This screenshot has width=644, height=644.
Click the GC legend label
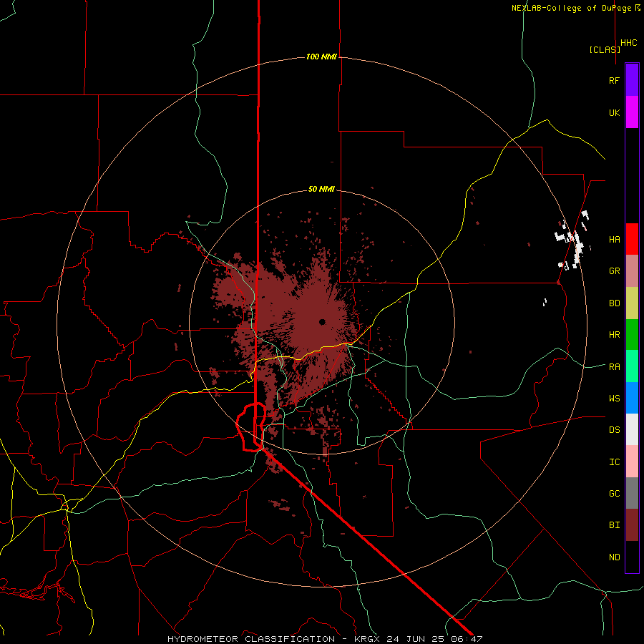click(x=614, y=494)
